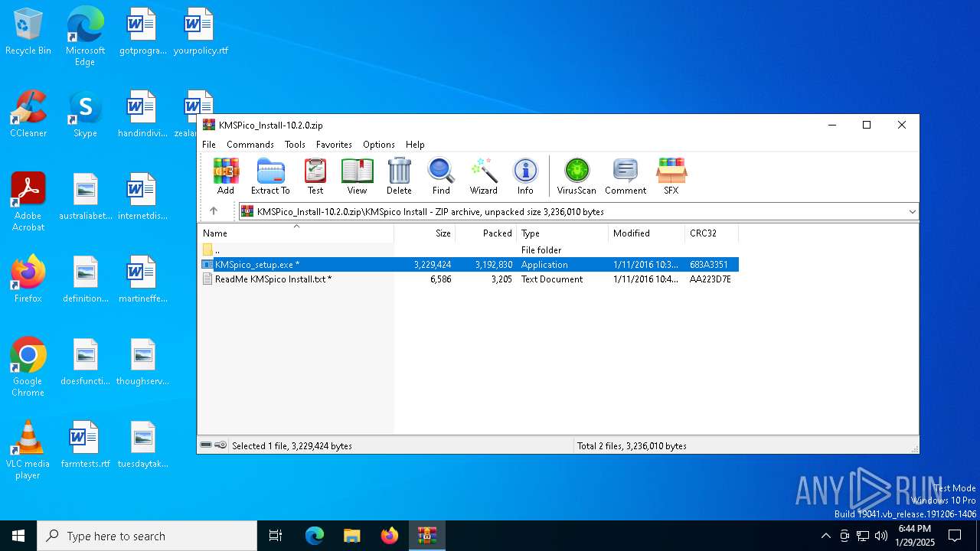Select Skype desktop shortcut
This screenshot has width=980, height=551.
coord(85,114)
